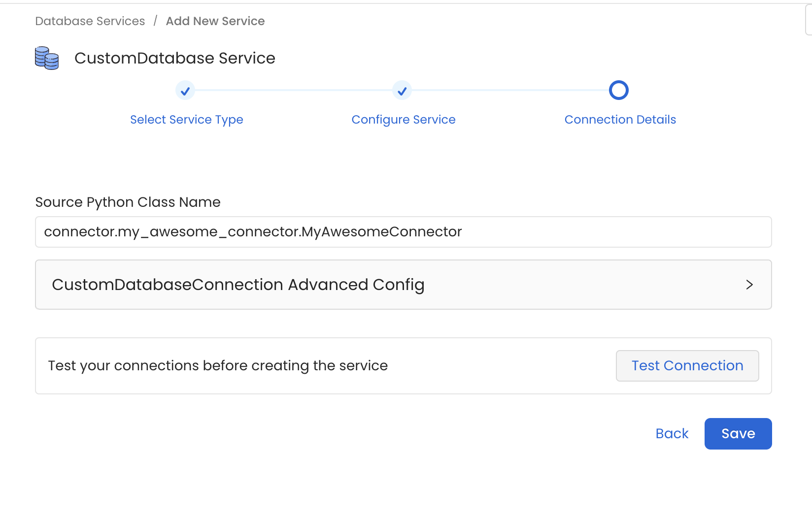Click the CustomDatabase Service heading

(x=174, y=58)
